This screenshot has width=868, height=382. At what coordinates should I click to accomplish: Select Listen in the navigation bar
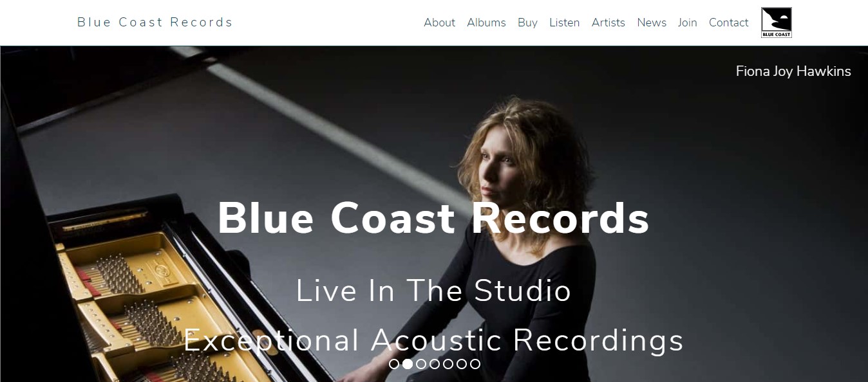(x=564, y=23)
